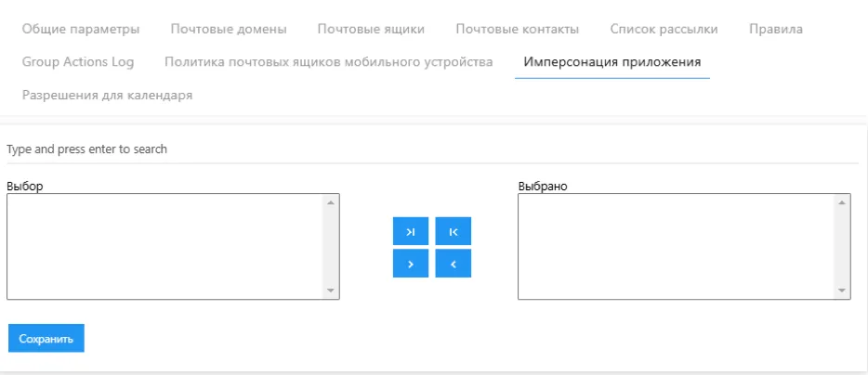The height and width of the screenshot is (375, 868).
Task: Move one item left with single chevron
Action: (x=454, y=264)
